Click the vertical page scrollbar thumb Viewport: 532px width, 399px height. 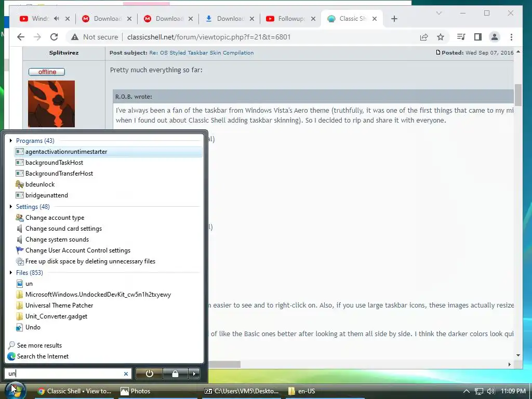pyautogui.click(x=518, y=95)
